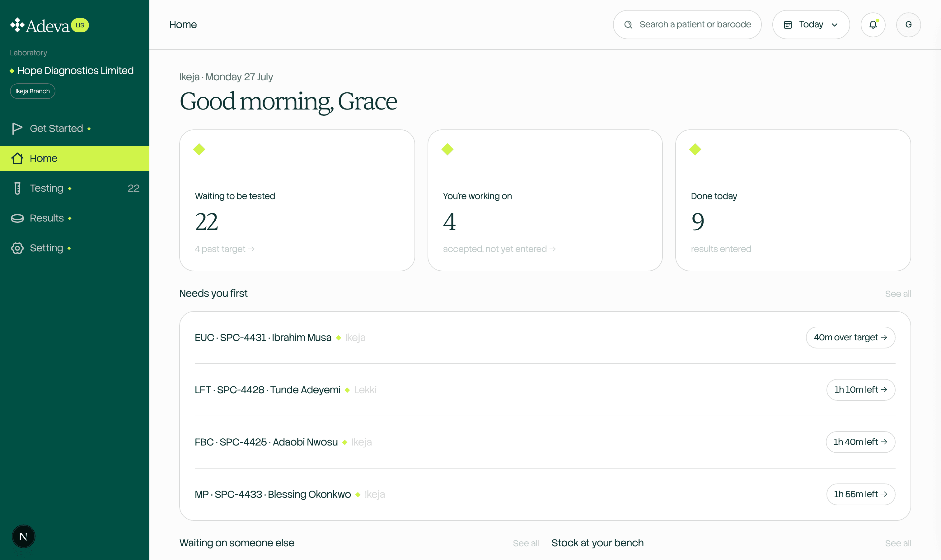Select row LFT · SPC-4428 · Tunde Adeyemi
941x560 pixels.
click(x=545, y=390)
